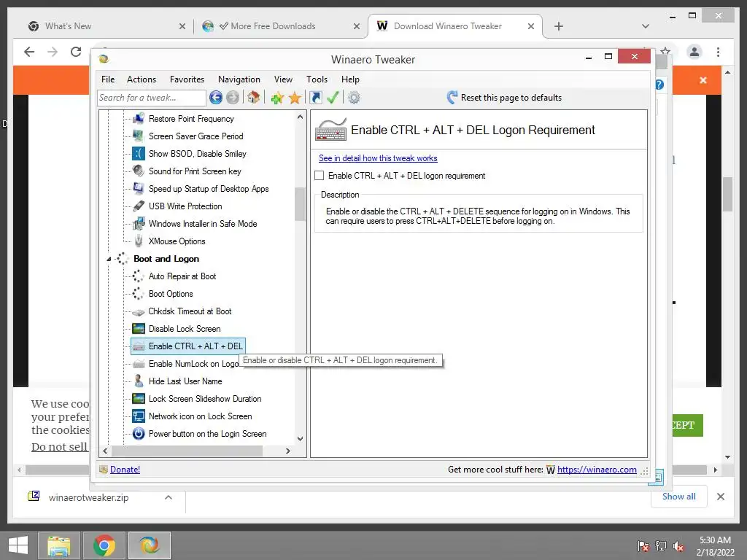Click the Chkdsk Timeout at Boot drive icon

[x=139, y=312]
